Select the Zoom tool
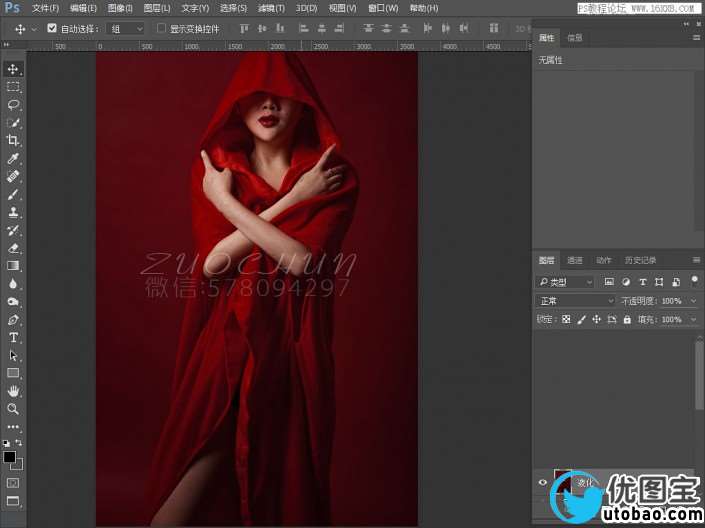Image resolution: width=705 pixels, height=528 pixels. click(13, 409)
